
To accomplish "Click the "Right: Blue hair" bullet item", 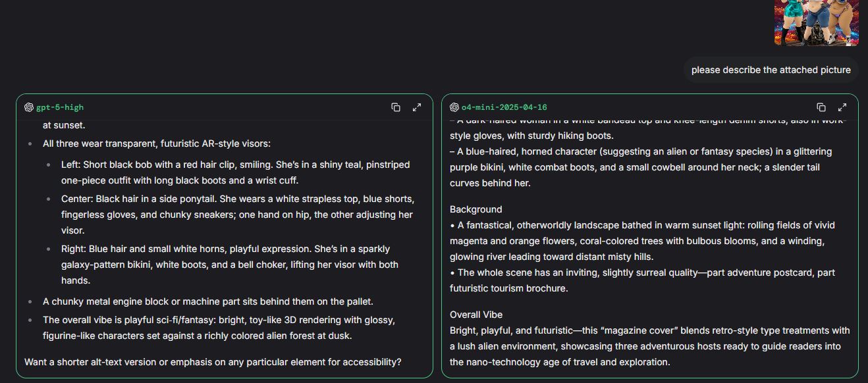I will pos(229,265).
